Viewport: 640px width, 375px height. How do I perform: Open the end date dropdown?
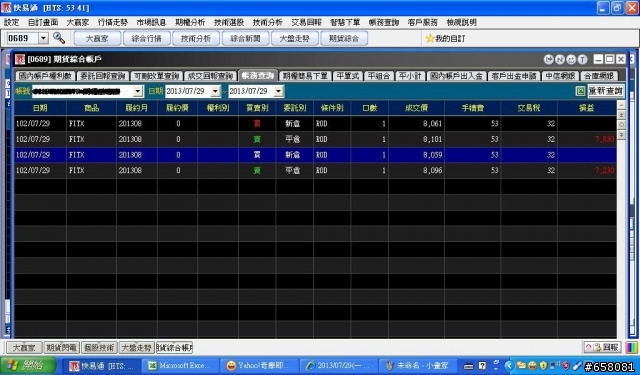(279, 91)
